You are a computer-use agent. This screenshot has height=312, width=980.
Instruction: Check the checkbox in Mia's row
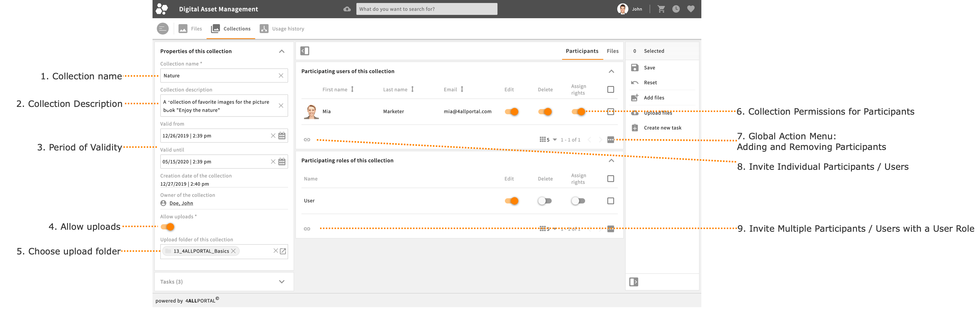(611, 112)
